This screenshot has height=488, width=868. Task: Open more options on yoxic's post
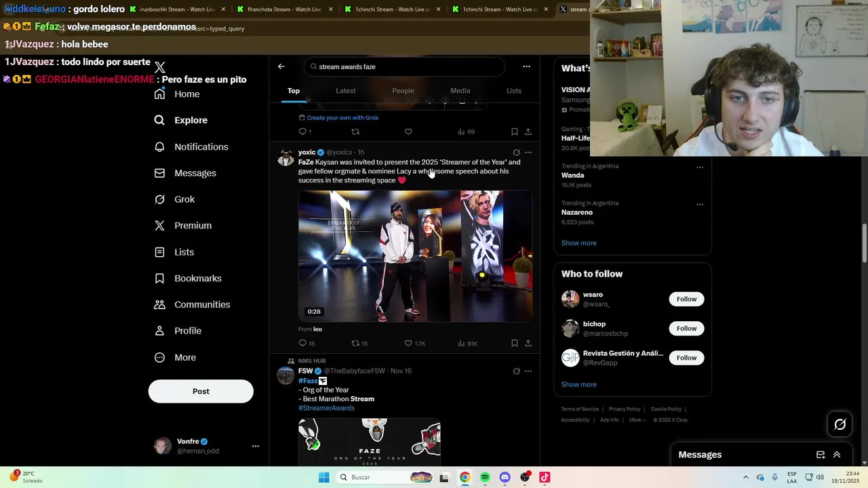coord(528,152)
